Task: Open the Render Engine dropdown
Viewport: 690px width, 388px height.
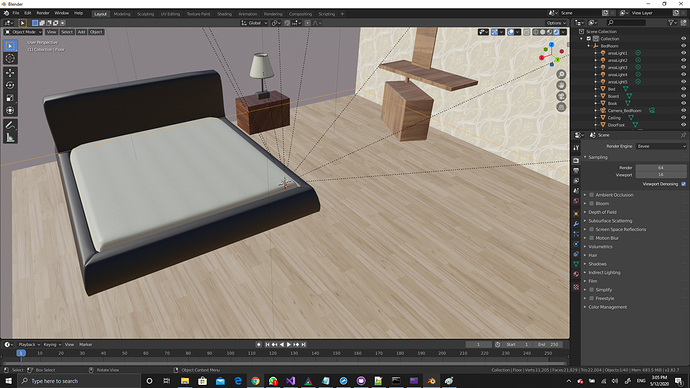Action: pyautogui.click(x=661, y=146)
